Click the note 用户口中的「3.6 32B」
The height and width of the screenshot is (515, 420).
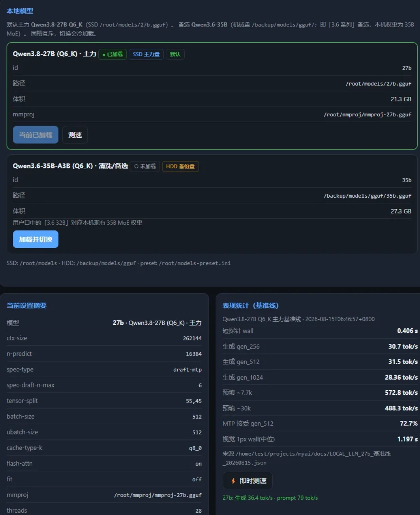click(77, 223)
